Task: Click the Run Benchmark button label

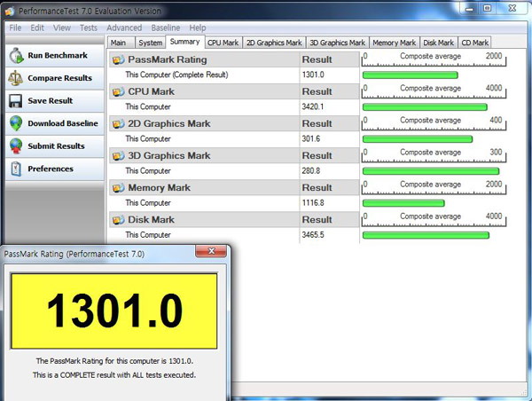Action: 58,55
